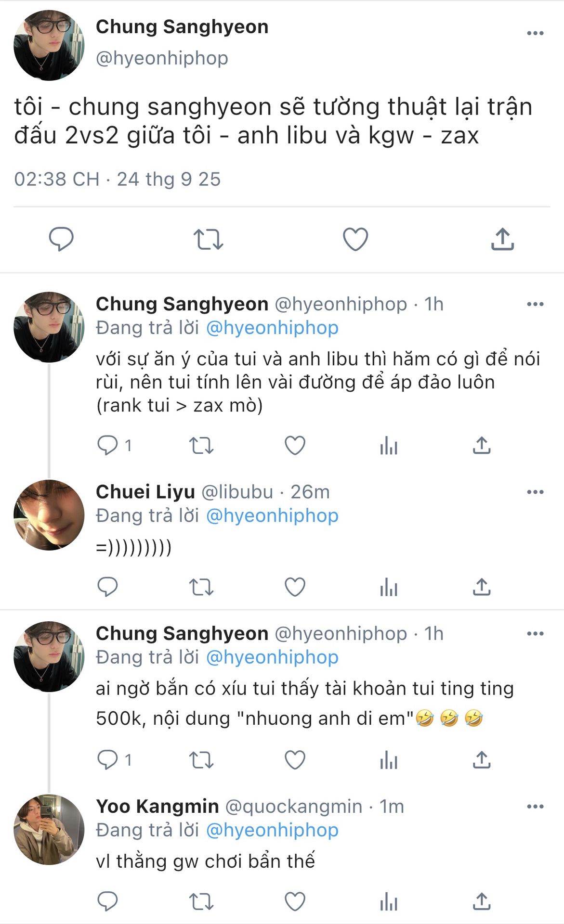Share Chuei Liyu's reply
This screenshot has height=924, width=564.
(x=482, y=587)
